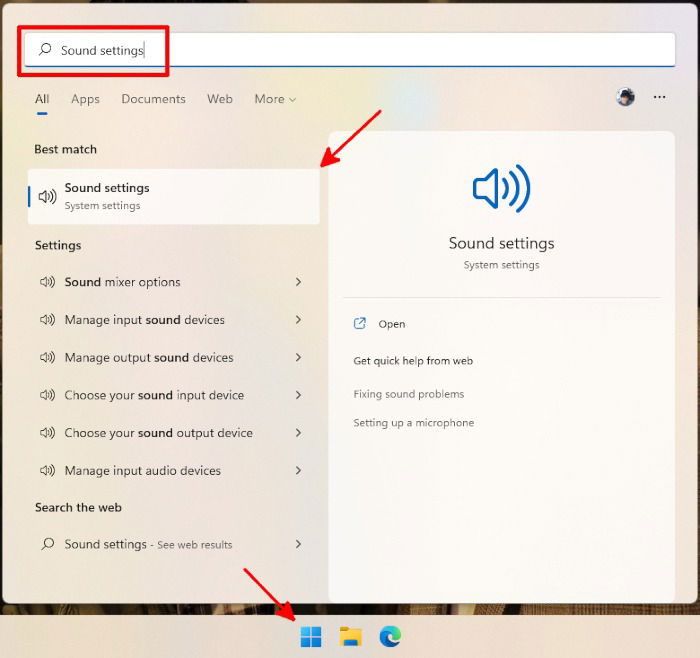
Task: Click speaker icon beside Manage input sound devices
Action: pos(47,320)
